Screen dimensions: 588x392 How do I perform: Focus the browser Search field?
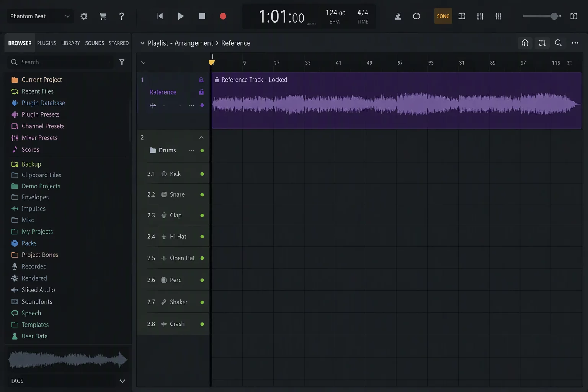(x=61, y=62)
